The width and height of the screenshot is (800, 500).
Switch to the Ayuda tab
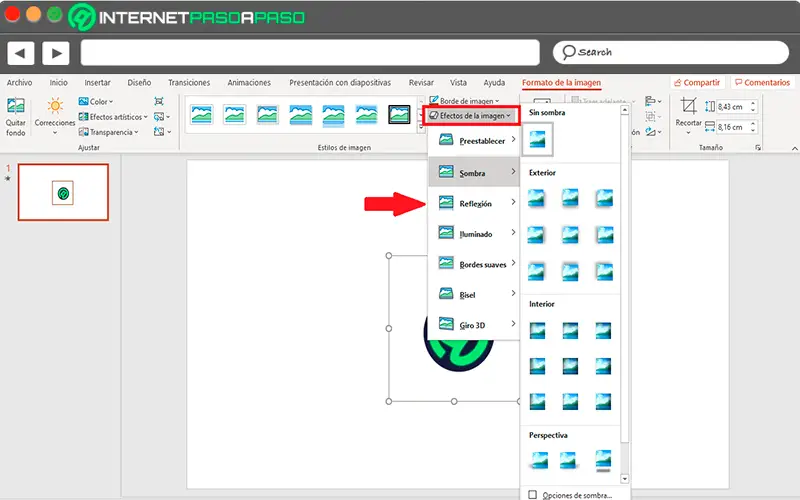pos(494,83)
